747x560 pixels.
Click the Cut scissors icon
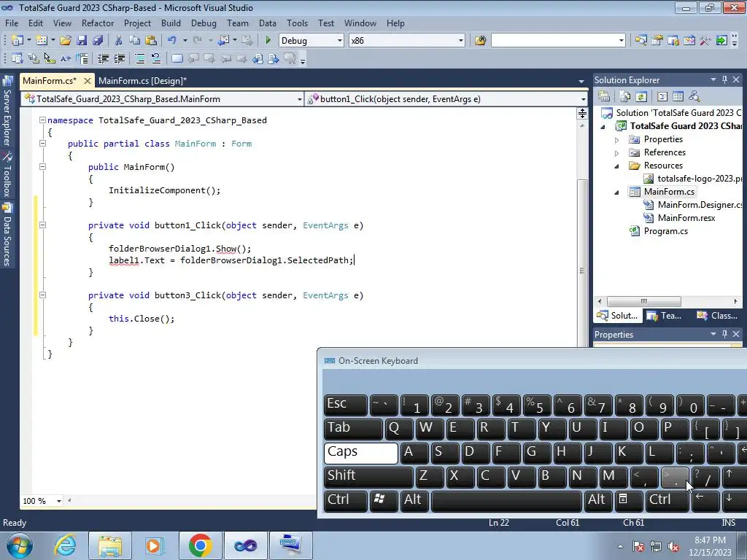[x=119, y=41]
